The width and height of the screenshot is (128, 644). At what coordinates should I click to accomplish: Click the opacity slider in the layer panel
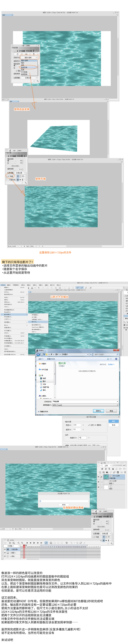tap(117, 466)
